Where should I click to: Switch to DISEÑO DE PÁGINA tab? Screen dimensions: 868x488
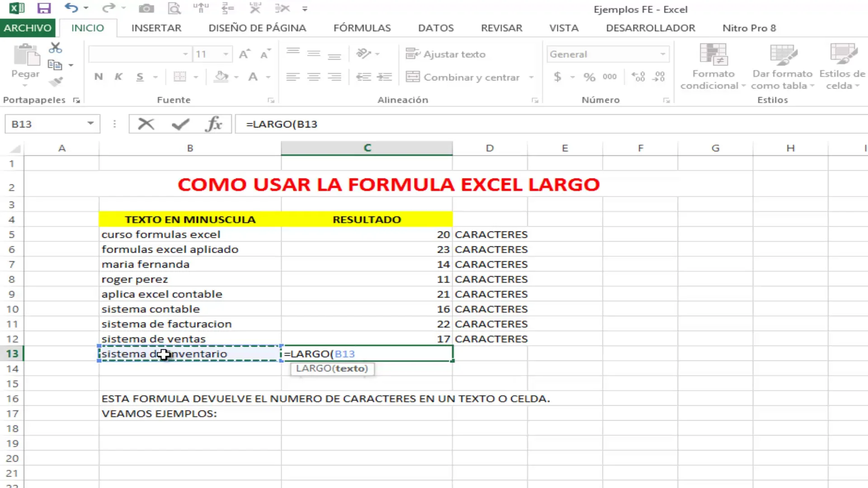click(257, 28)
